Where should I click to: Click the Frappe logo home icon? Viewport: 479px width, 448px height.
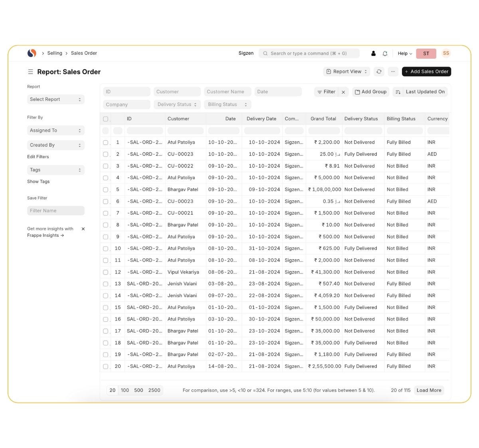(32, 53)
